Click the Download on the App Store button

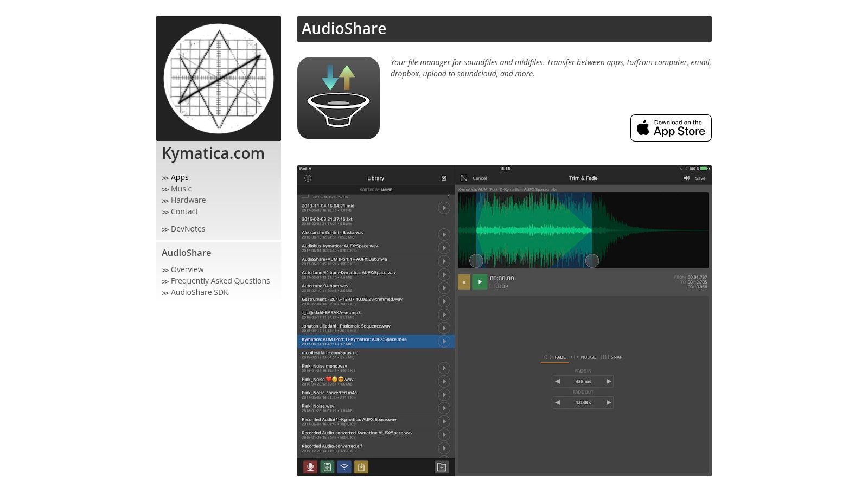pyautogui.click(x=671, y=128)
